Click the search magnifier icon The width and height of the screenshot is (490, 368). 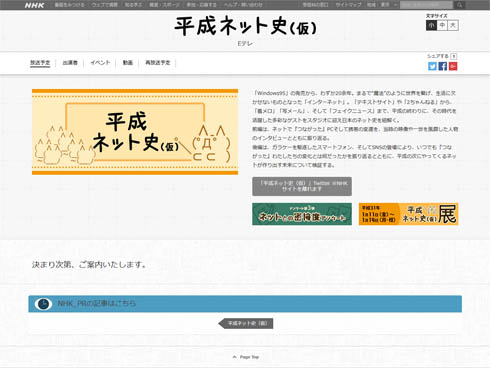(460, 5)
